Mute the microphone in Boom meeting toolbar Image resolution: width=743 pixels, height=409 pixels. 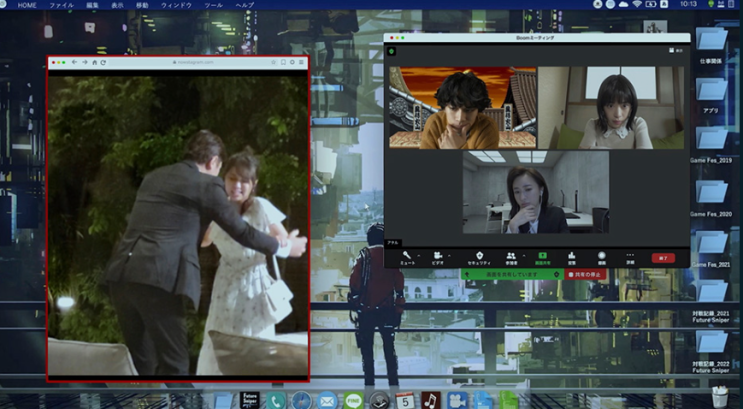[x=407, y=258]
